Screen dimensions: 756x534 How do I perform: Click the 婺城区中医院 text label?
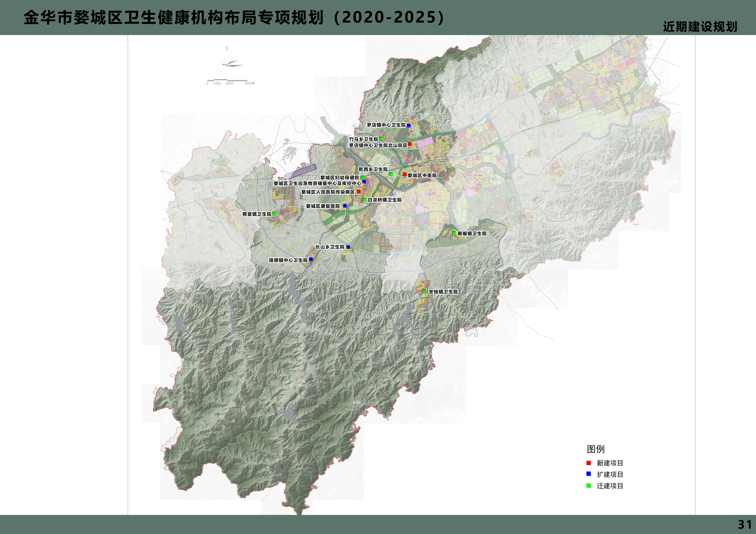pos(422,175)
